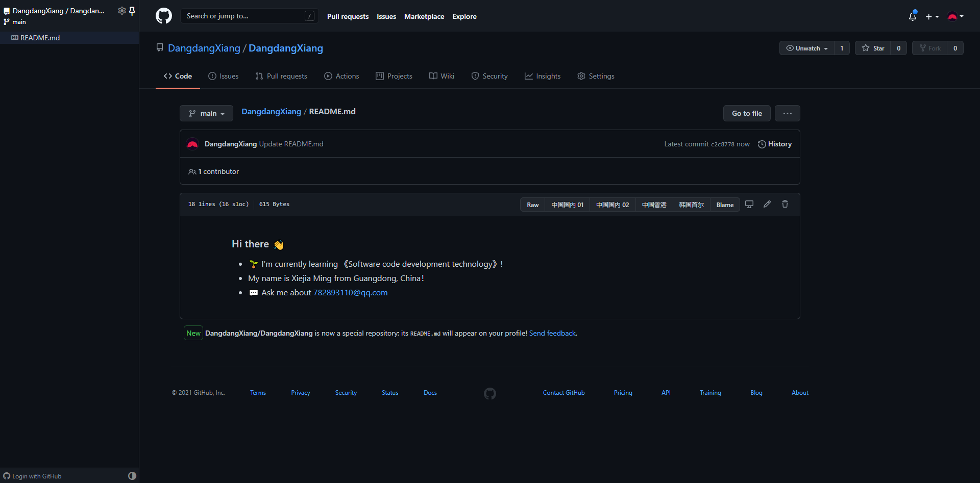Image resolution: width=980 pixels, height=483 pixels.
Task: Open API in footer
Action: [666, 393]
